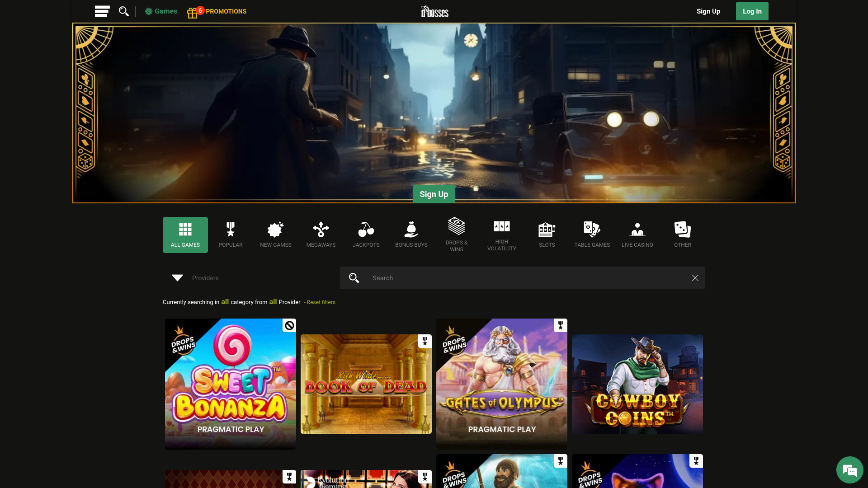Open the SLOTS machine category icon
868x488 pixels.
[547, 235]
